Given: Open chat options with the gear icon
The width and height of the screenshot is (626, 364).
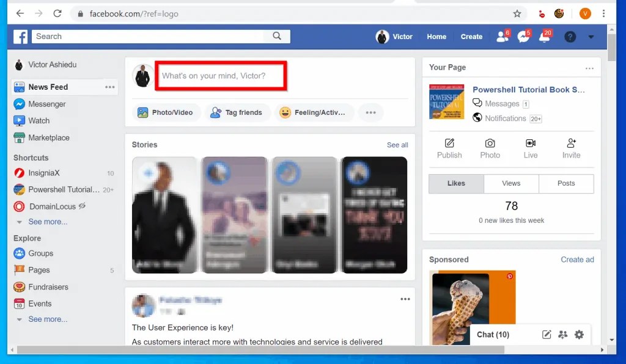Looking at the screenshot, I should point(578,335).
